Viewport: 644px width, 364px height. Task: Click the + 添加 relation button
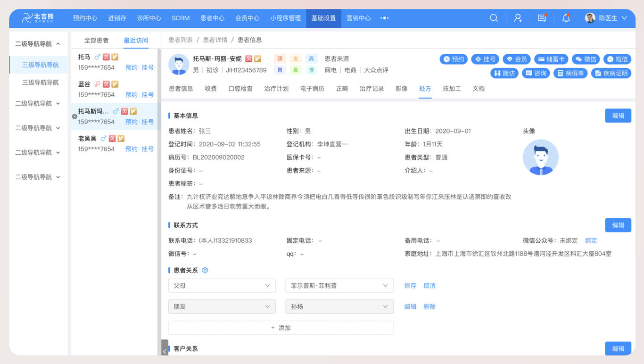coord(281,328)
